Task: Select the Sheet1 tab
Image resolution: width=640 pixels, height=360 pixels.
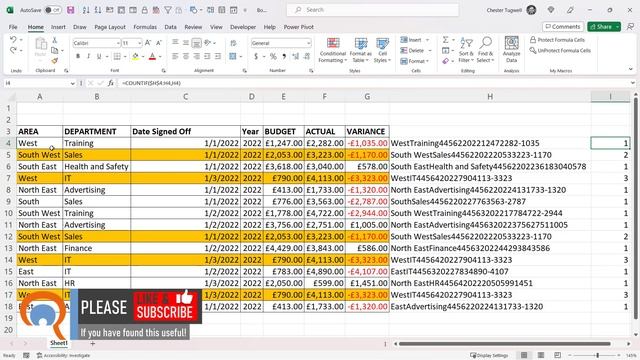Action: (59, 343)
